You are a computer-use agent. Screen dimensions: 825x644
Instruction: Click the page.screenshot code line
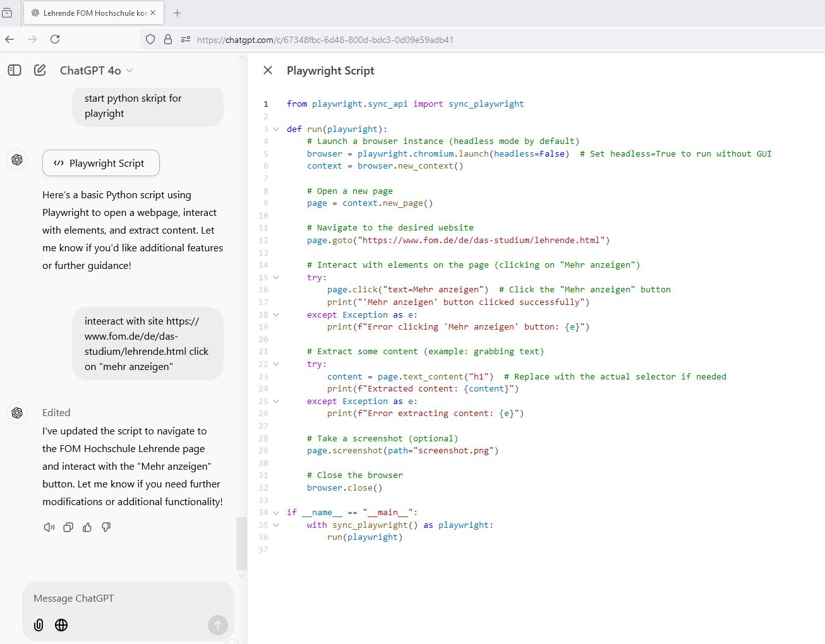tap(402, 450)
